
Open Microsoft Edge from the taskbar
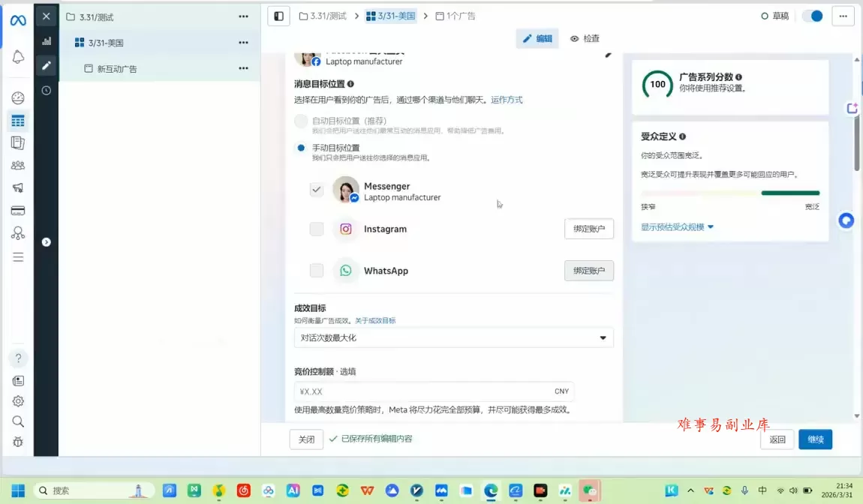point(490,490)
